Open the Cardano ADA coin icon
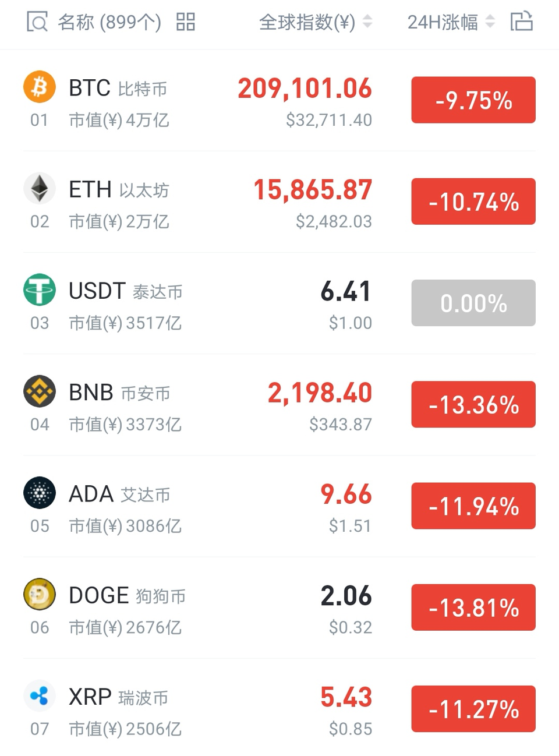This screenshot has height=756, width=559. pos(40,493)
